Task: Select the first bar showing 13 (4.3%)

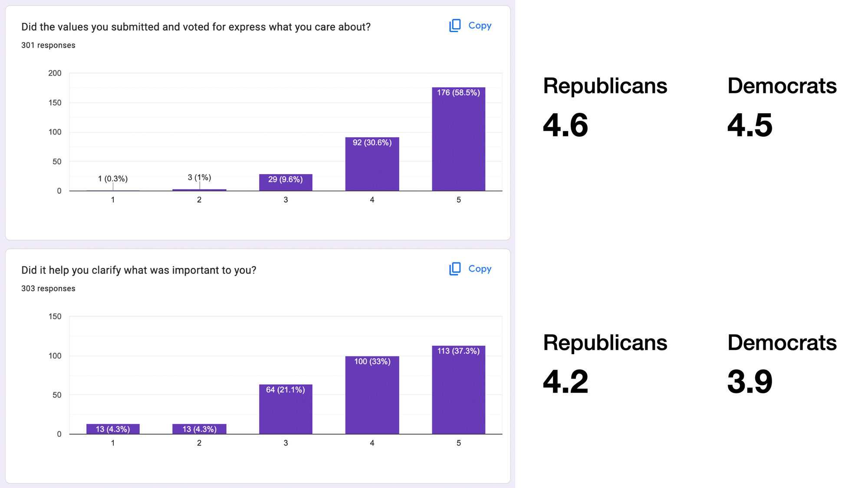Action: 112,429
